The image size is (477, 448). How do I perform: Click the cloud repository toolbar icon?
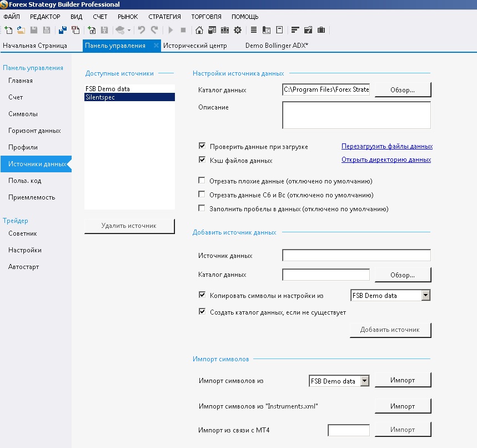[120, 30]
